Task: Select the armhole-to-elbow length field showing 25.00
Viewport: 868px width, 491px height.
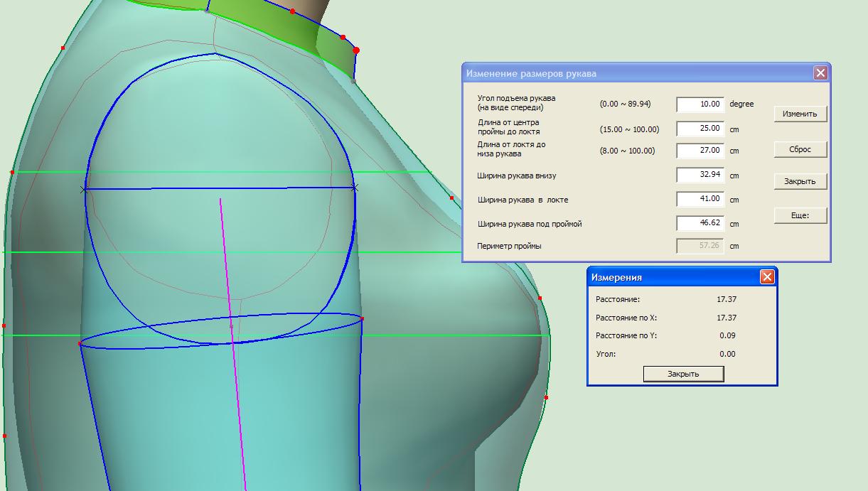Action: pyautogui.click(x=700, y=129)
